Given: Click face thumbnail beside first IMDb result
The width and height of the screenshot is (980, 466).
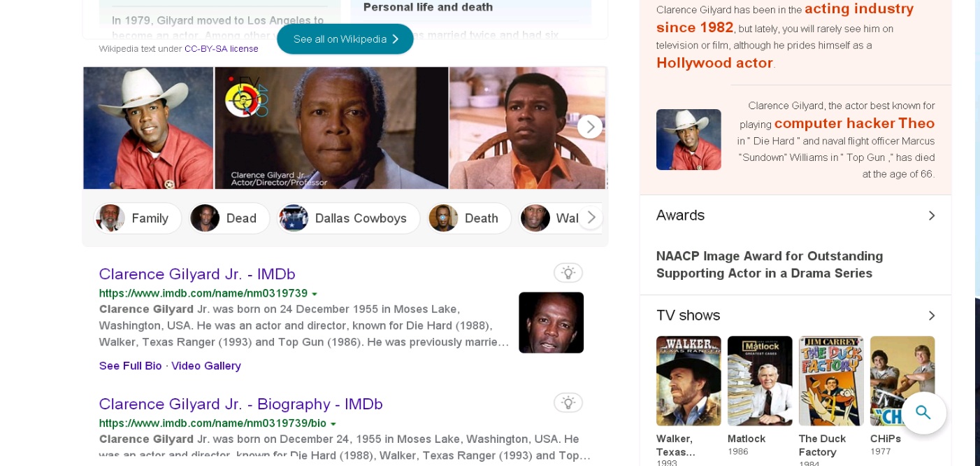Looking at the screenshot, I should [x=551, y=323].
